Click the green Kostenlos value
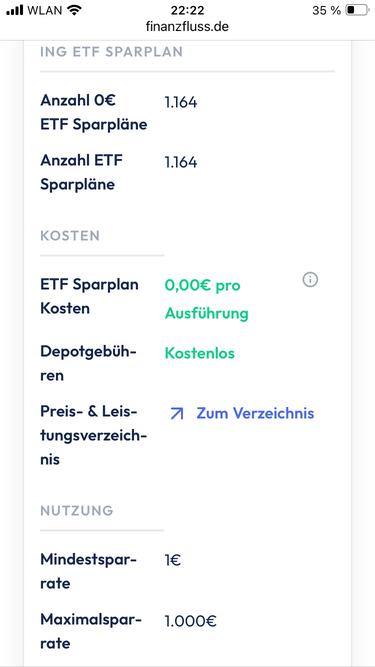The width and height of the screenshot is (375, 667). 200,353
